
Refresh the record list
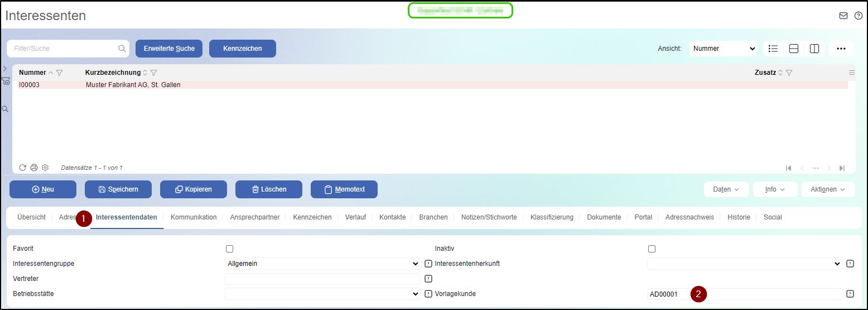click(23, 168)
